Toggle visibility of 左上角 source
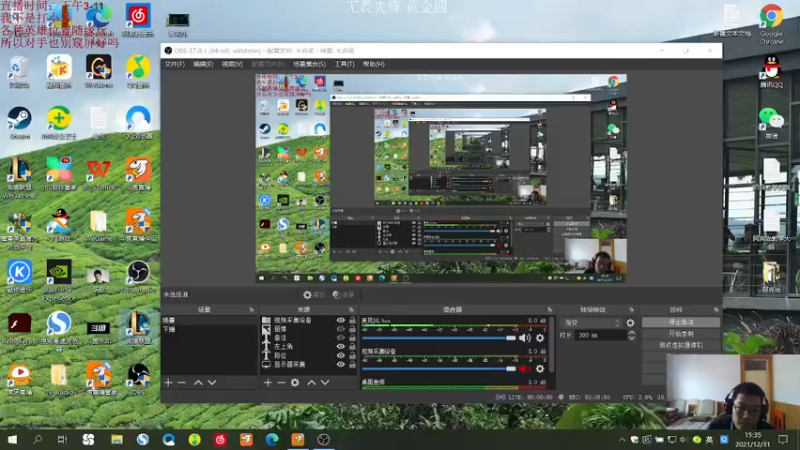This screenshot has width=800, height=450. tap(341, 346)
